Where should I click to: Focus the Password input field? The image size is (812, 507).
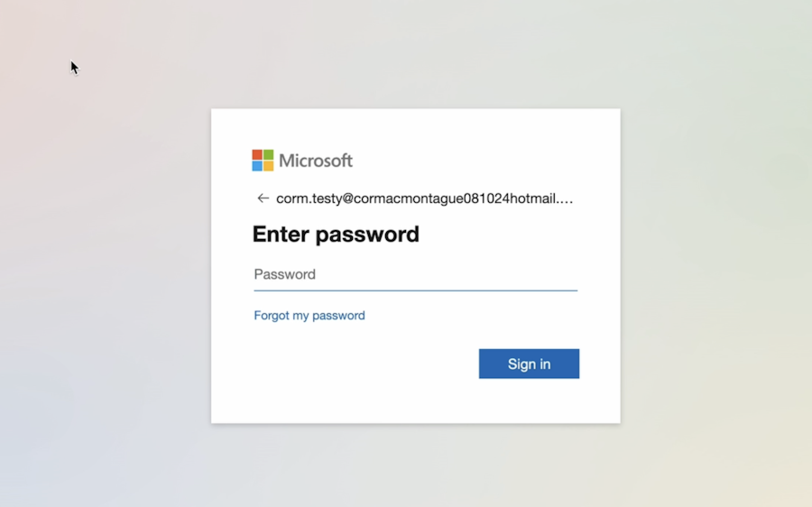coord(415,274)
